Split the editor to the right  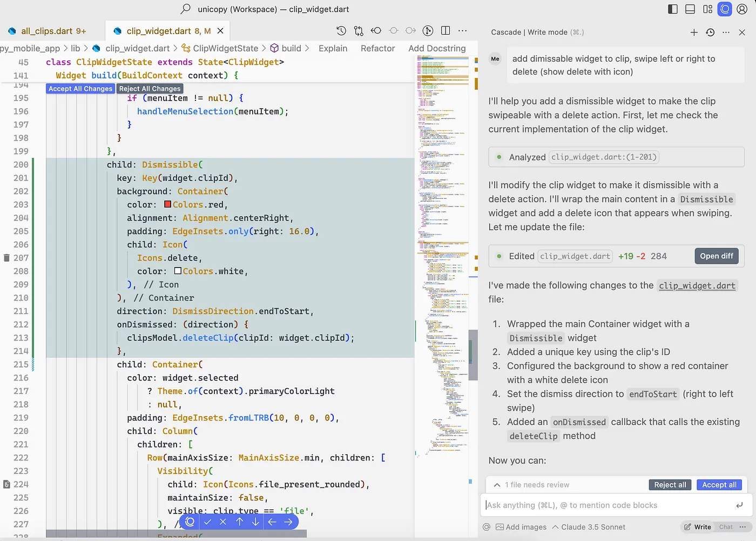446,30
